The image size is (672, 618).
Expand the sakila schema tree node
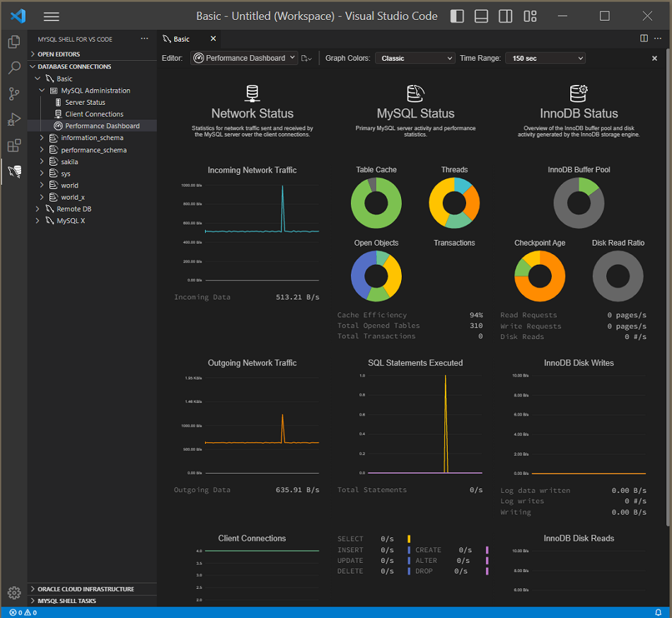(x=42, y=161)
